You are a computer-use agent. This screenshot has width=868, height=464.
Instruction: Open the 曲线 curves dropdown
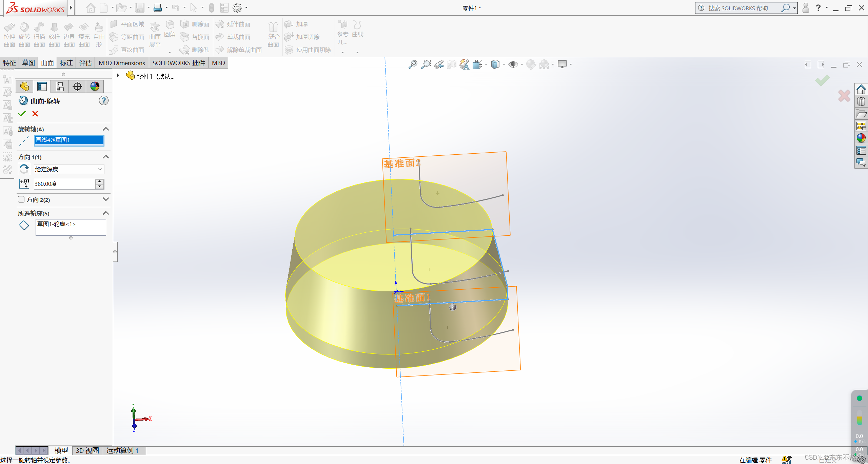358,52
